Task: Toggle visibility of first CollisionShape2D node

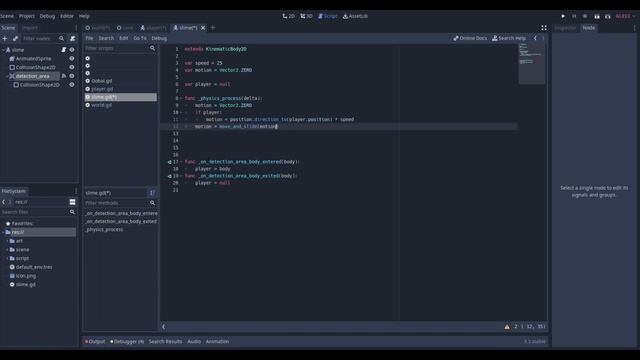Action: click(72, 67)
